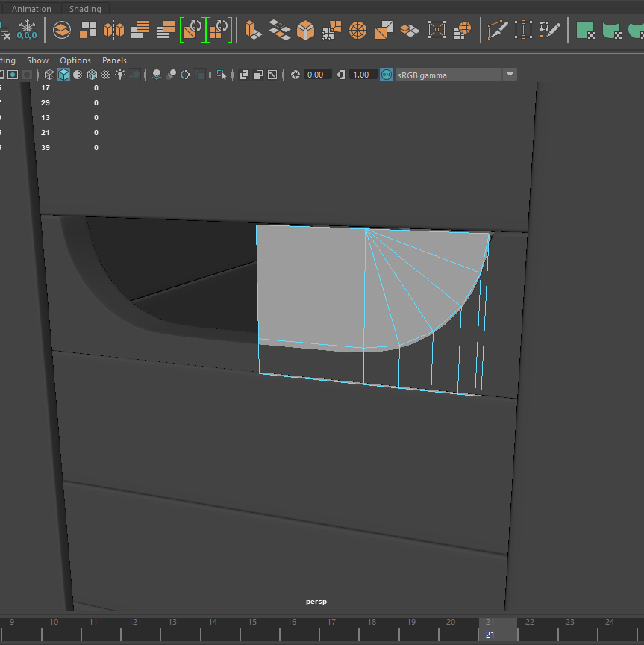Click the green Planar UV mapping icon
This screenshot has width=644, height=645.
586,30
